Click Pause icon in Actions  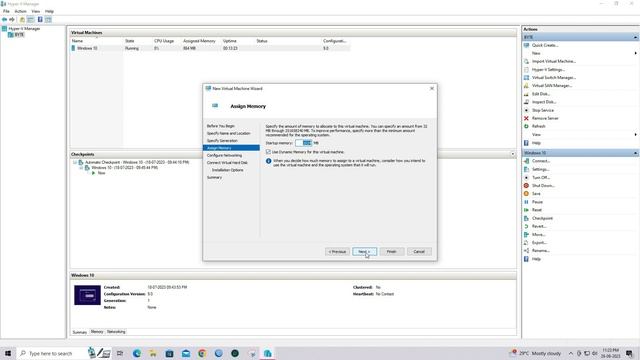(x=527, y=202)
